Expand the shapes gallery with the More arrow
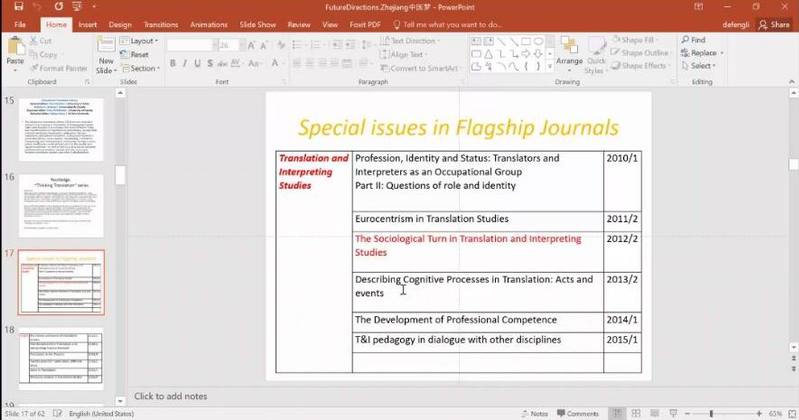This screenshot has width=799, height=420. [x=550, y=67]
